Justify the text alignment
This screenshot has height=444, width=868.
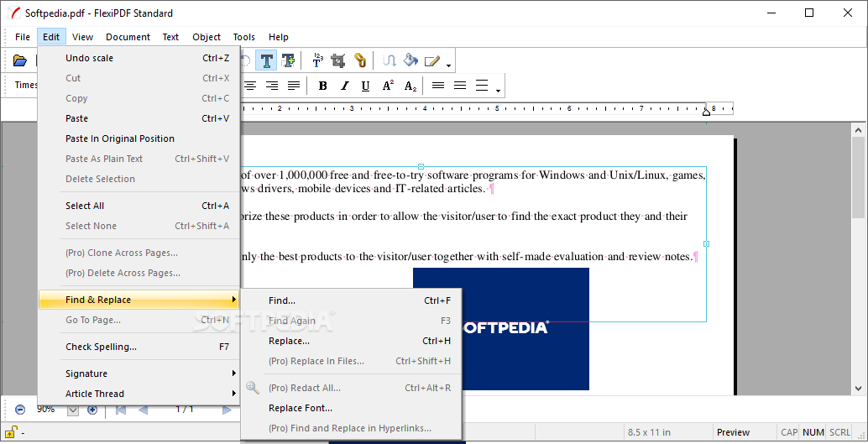click(x=294, y=86)
